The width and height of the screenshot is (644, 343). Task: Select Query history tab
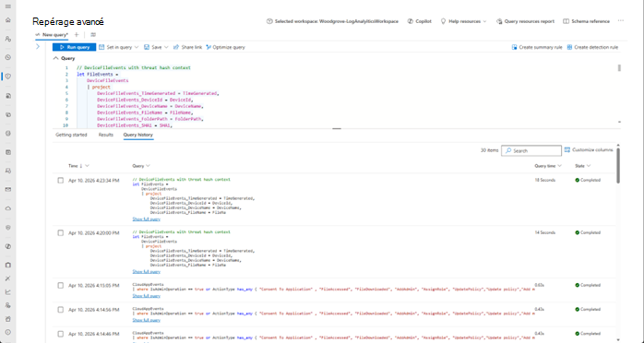click(x=138, y=135)
